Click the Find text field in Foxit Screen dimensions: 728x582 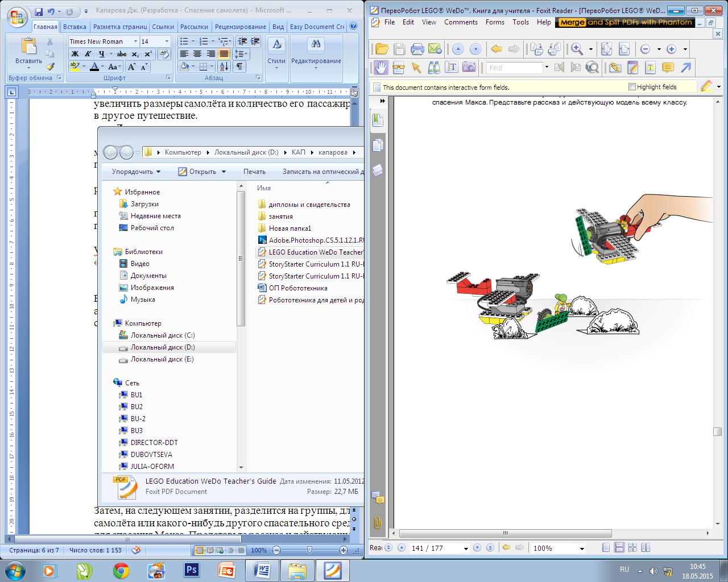[515, 68]
